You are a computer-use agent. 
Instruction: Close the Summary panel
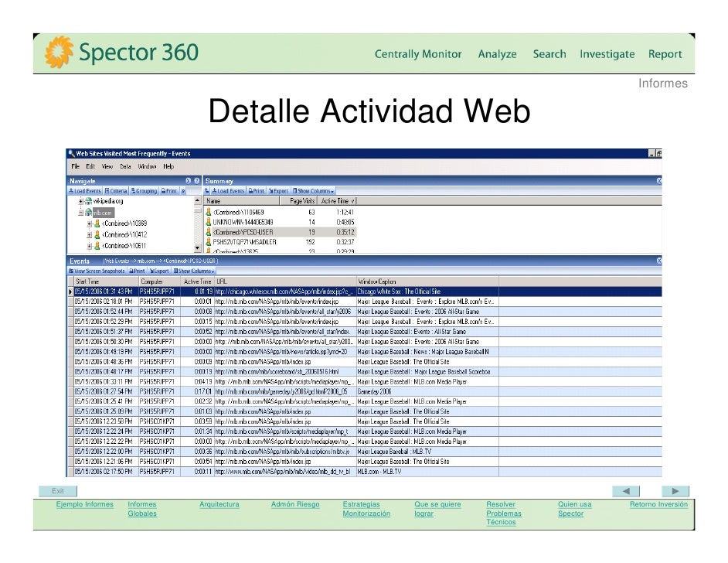[x=658, y=181]
